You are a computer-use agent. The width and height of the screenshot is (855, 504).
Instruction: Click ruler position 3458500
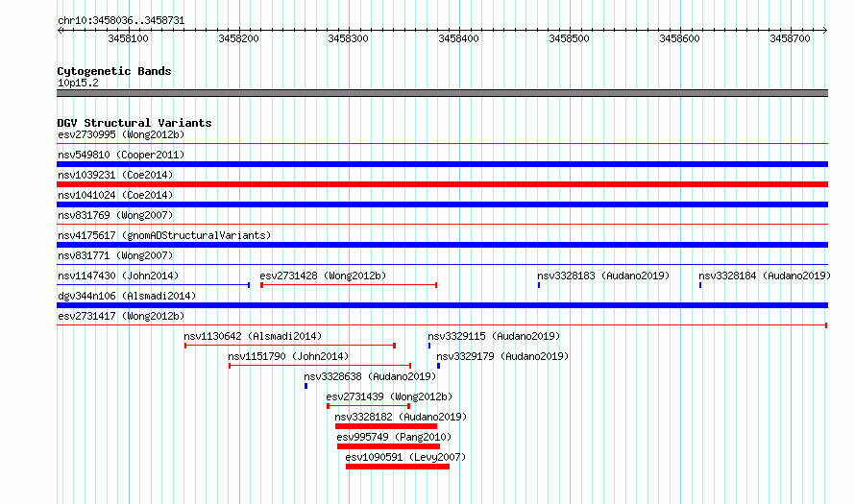click(x=569, y=38)
